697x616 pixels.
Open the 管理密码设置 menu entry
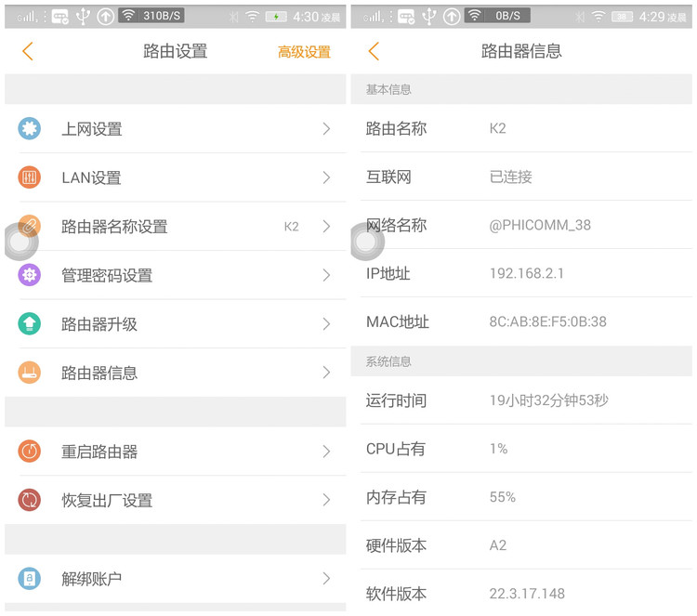[175, 275]
